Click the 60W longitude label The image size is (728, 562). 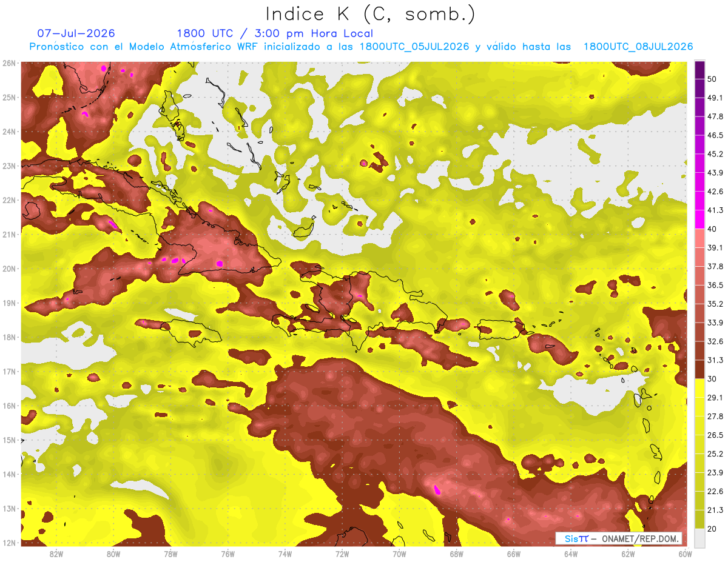pos(685,554)
